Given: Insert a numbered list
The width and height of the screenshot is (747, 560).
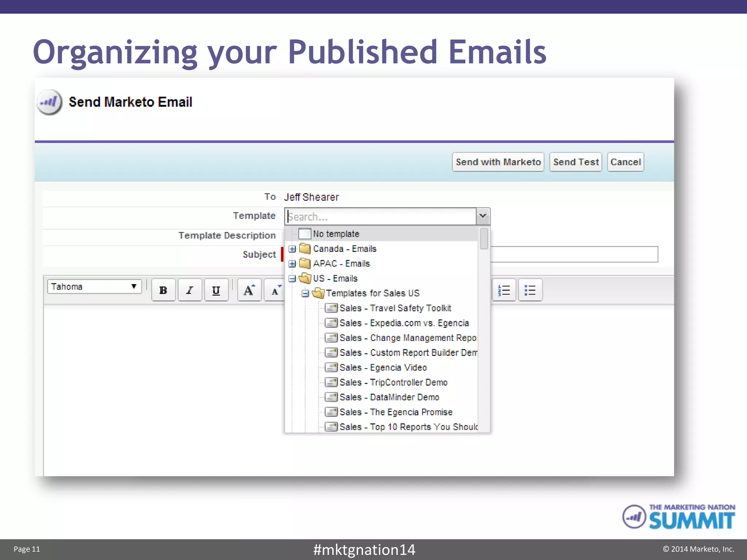Looking at the screenshot, I should (x=504, y=290).
